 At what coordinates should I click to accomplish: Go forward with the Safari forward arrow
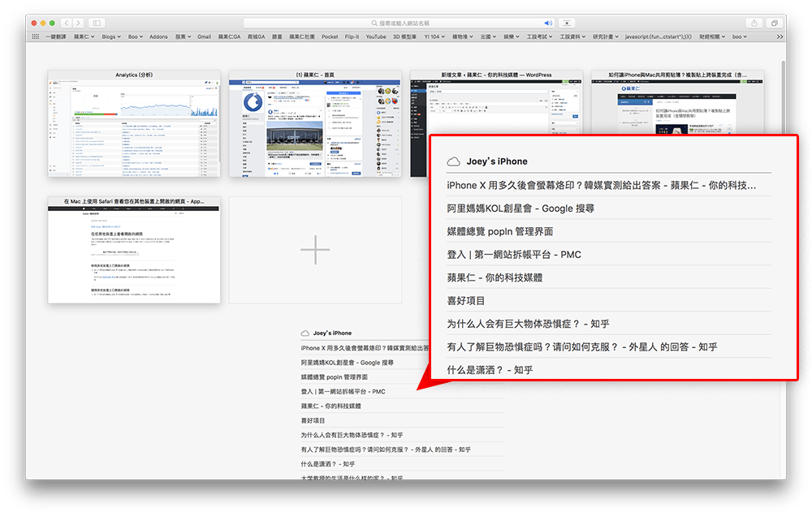click(78, 23)
